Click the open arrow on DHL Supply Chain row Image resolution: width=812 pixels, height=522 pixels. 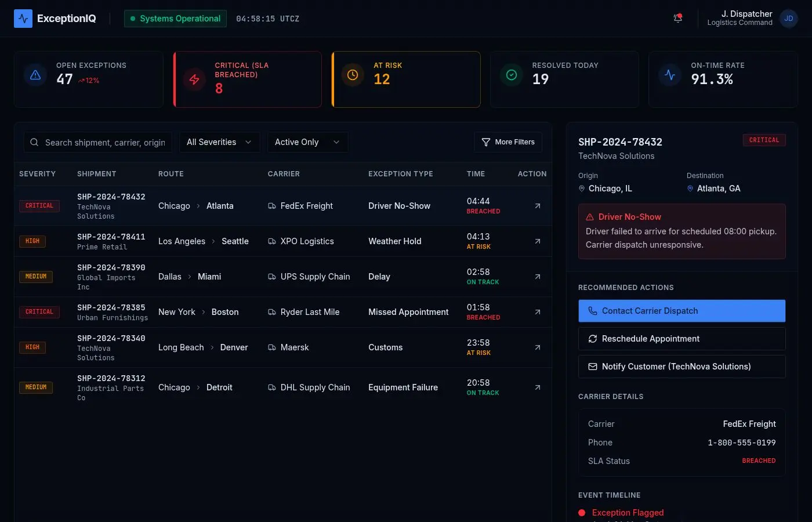click(537, 387)
